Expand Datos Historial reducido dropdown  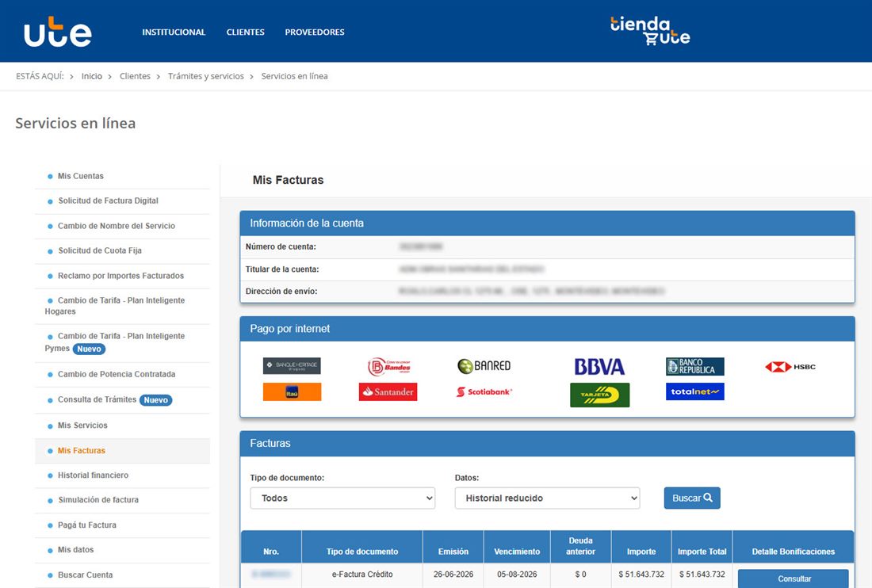pos(547,498)
